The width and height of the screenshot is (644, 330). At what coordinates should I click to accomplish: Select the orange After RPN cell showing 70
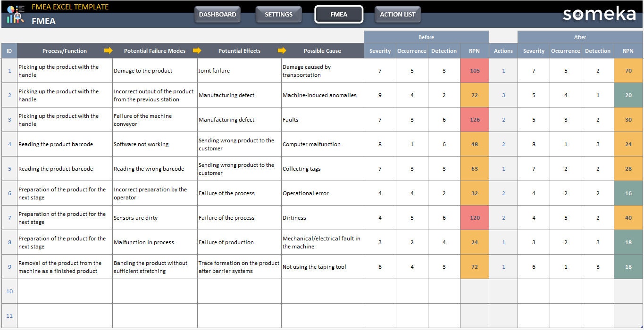tap(628, 71)
